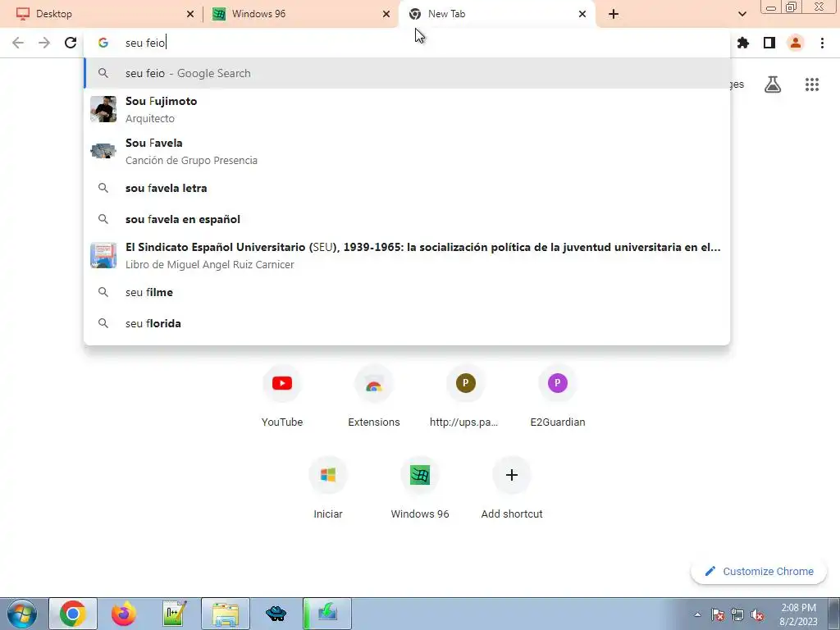Toggle the side panel icon
The width and height of the screenshot is (840, 630).
click(x=769, y=43)
